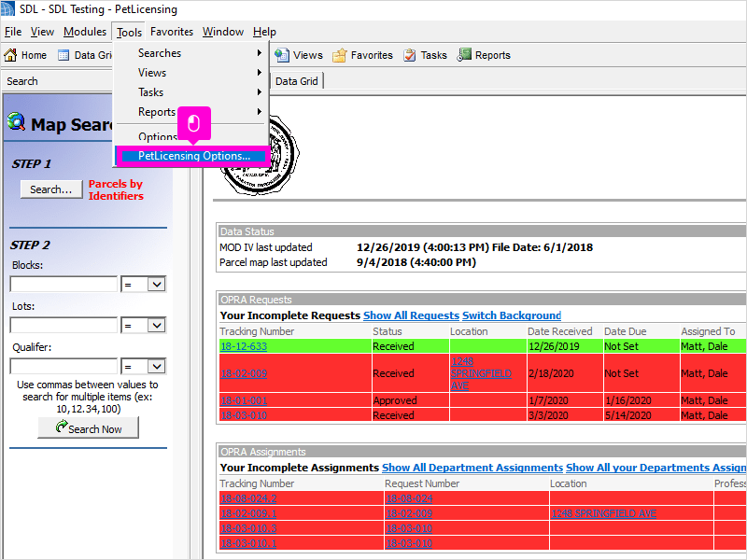The width and height of the screenshot is (747, 560).
Task: Select PetLicensing Options... menu entry
Action: [194, 156]
